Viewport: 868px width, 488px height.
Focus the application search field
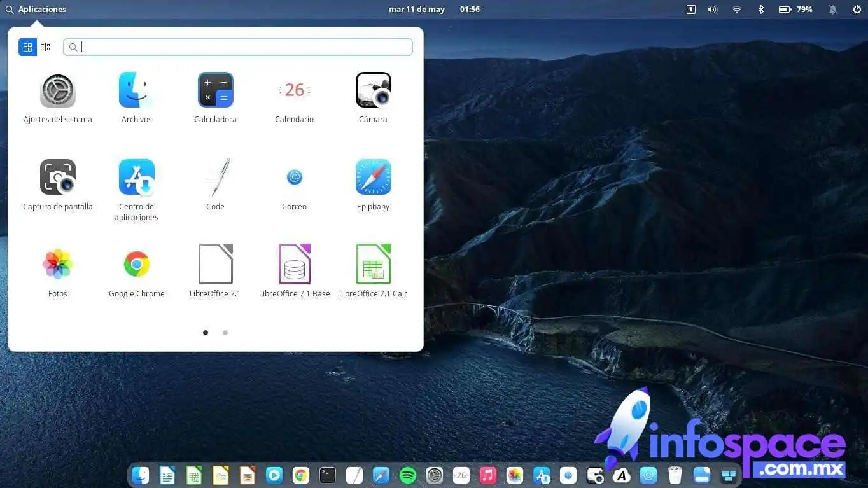point(238,47)
